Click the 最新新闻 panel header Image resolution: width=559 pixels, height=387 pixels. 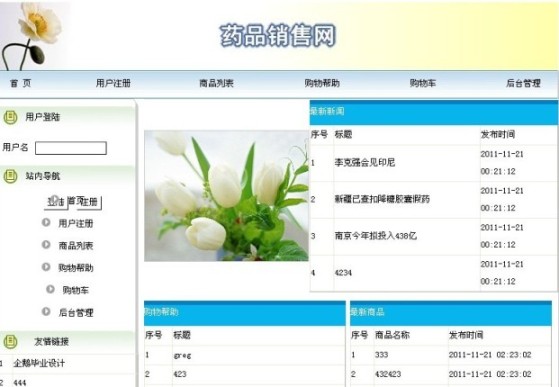point(434,112)
